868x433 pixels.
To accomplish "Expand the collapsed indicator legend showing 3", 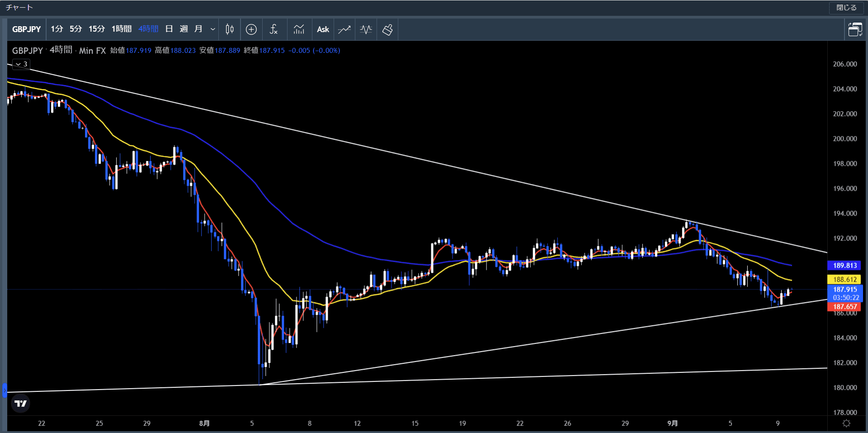I will coord(21,64).
